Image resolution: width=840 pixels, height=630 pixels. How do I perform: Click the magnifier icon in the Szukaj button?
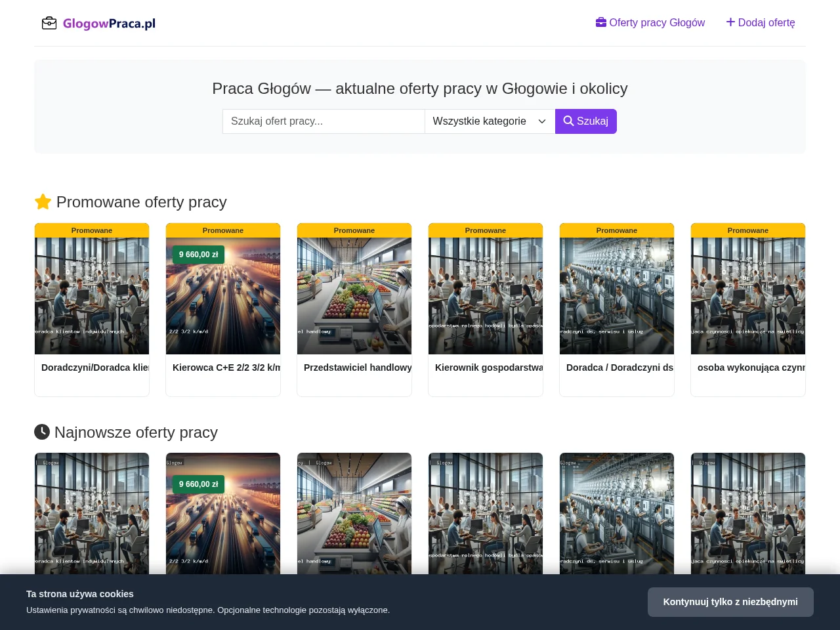click(x=568, y=121)
